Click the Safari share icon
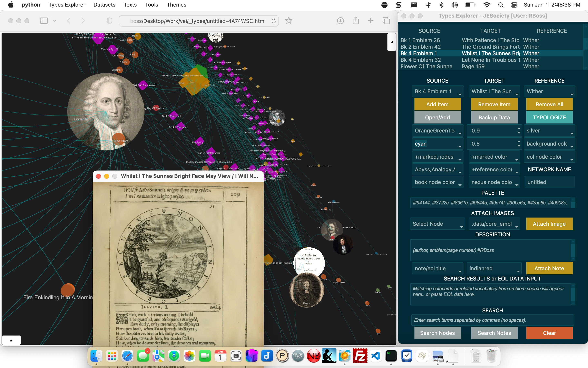The height and width of the screenshot is (368, 588). tap(356, 20)
